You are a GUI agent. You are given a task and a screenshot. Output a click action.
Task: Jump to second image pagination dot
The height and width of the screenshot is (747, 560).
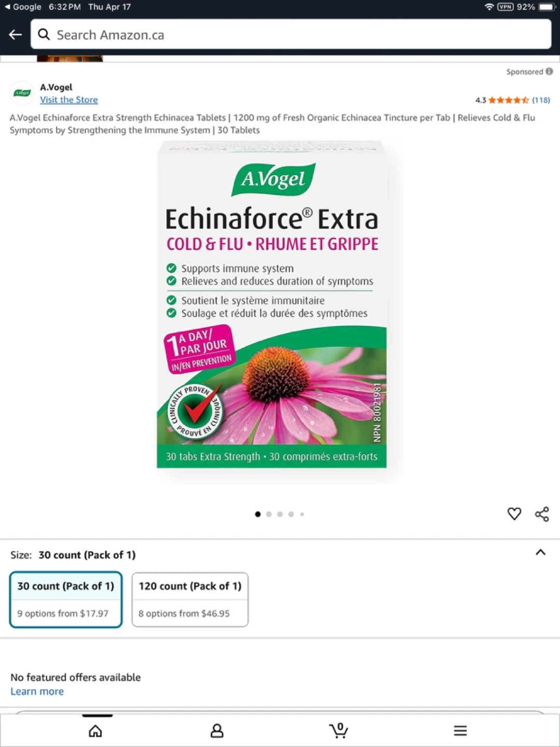tap(269, 514)
